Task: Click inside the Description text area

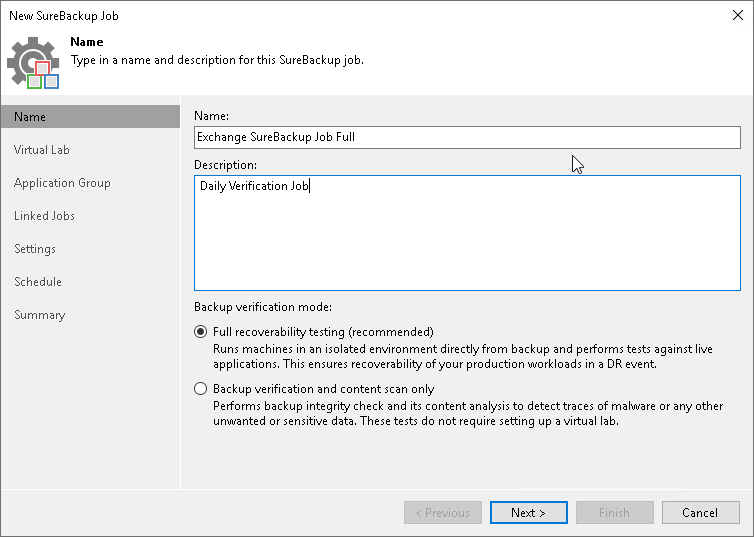Action: click(x=467, y=233)
